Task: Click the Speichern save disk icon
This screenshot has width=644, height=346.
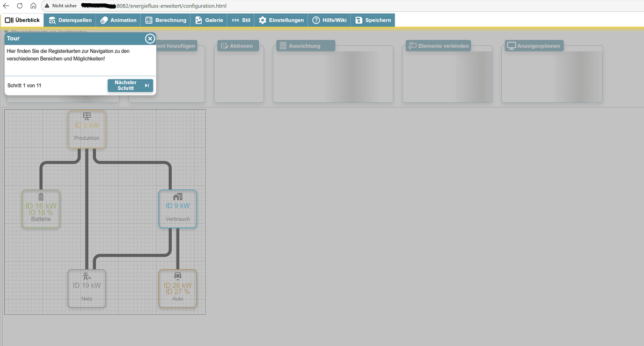Action: [358, 20]
